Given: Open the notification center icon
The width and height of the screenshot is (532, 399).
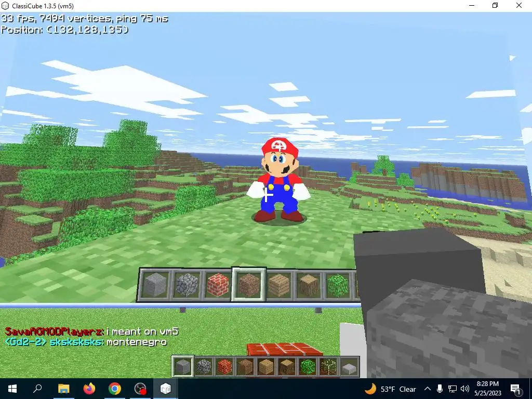Looking at the screenshot, I should pos(515,389).
